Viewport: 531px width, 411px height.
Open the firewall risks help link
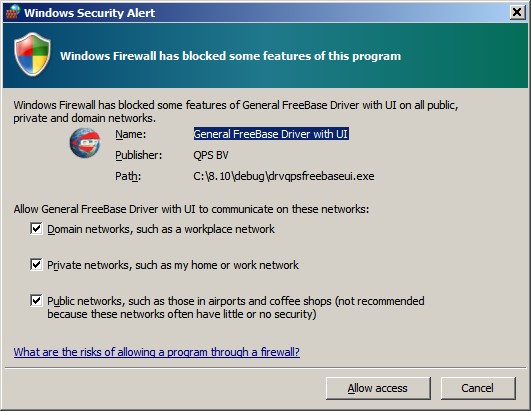(156, 352)
